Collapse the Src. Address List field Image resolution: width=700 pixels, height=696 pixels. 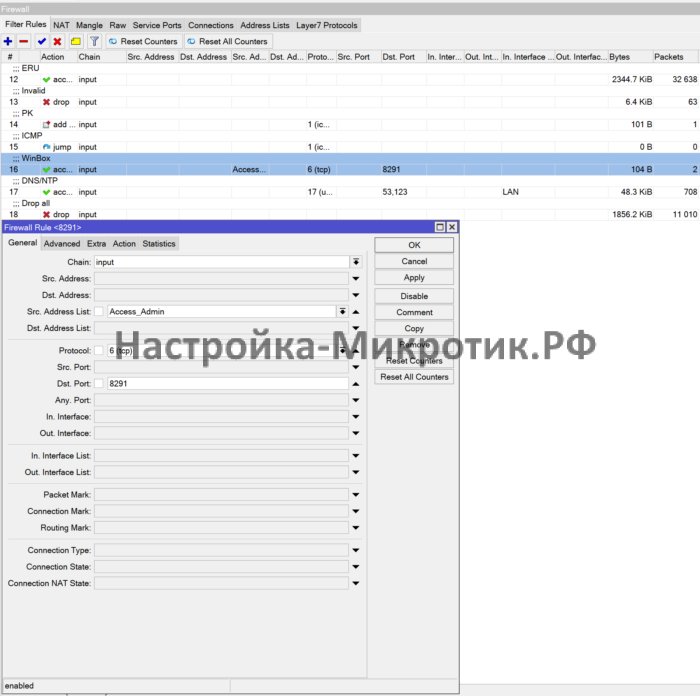(356, 312)
